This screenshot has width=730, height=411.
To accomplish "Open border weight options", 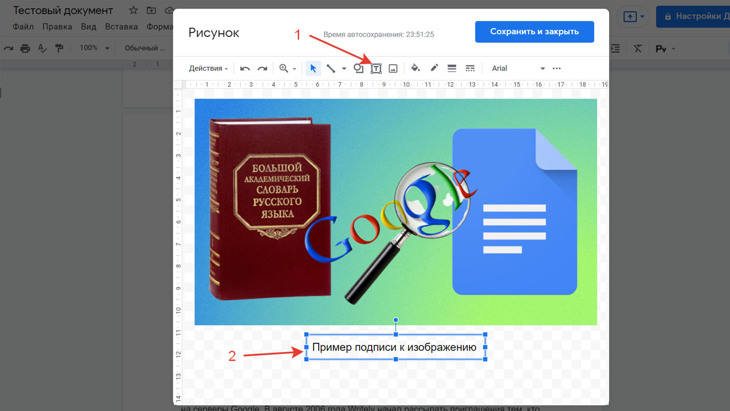I will click(x=452, y=68).
